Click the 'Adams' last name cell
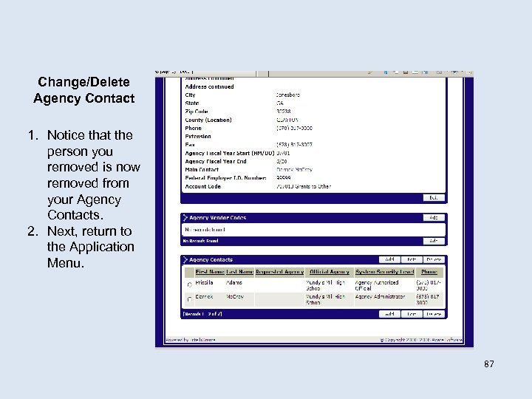Image resolution: width=532 pixels, height=399 pixels. [234, 282]
